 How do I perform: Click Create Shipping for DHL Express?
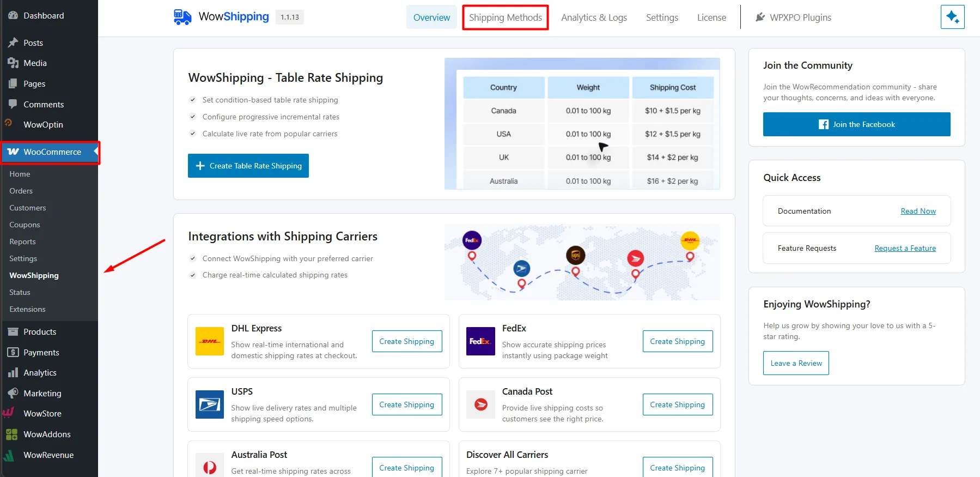(x=407, y=341)
